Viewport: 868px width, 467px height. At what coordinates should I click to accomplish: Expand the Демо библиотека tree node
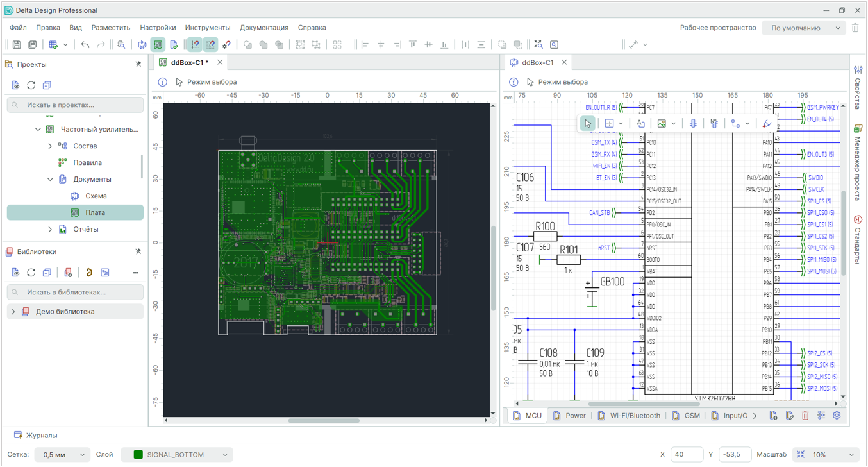[x=13, y=312]
